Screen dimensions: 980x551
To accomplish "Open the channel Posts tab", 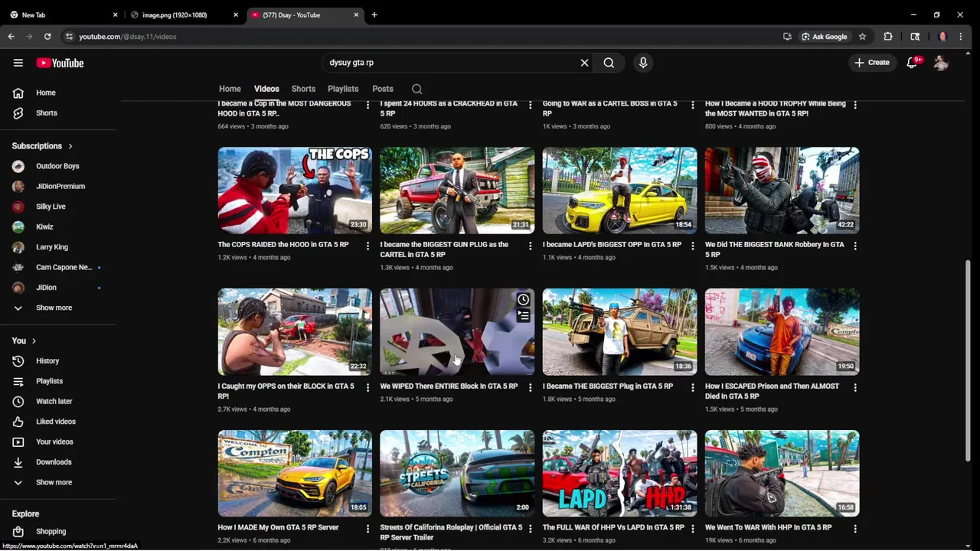I will [x=383, y=89].
